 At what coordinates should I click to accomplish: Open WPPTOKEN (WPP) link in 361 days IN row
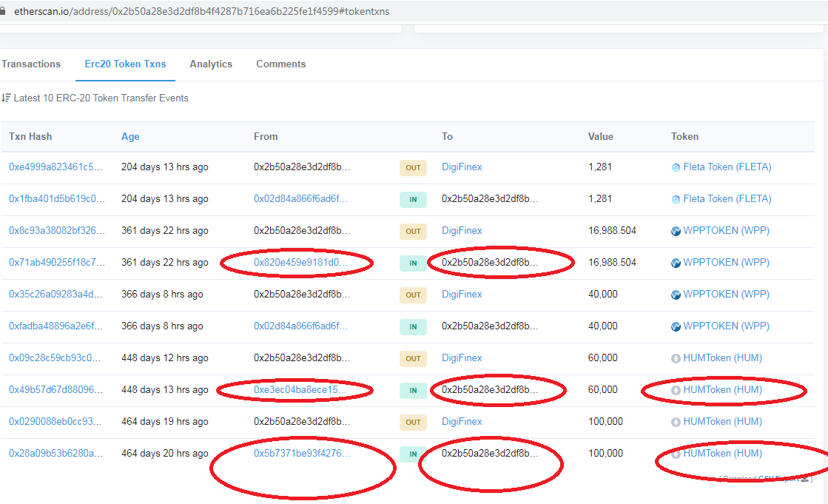coord(726,262)
